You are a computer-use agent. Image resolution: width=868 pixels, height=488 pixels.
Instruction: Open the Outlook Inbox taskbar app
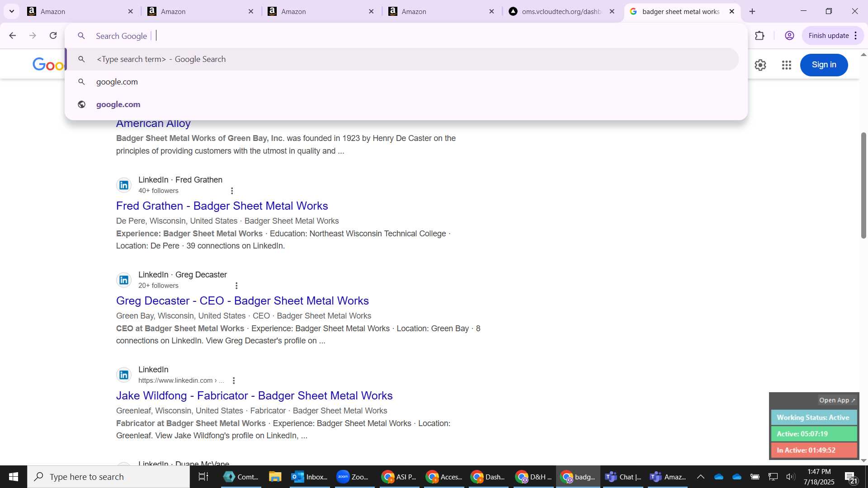point(309,477)
